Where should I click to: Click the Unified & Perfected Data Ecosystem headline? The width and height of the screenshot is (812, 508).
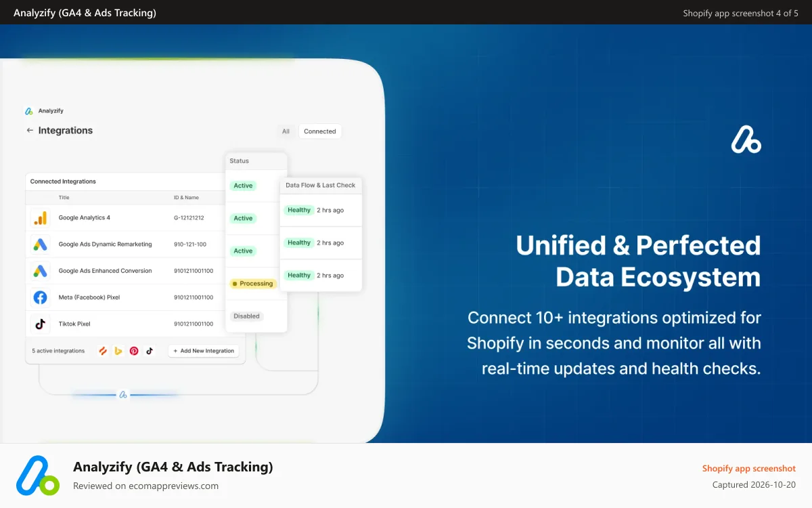click(638, 261)
